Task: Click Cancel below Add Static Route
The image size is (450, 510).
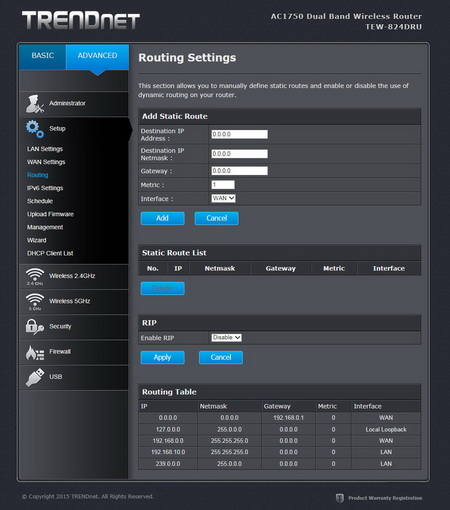Action: point(216,218)
